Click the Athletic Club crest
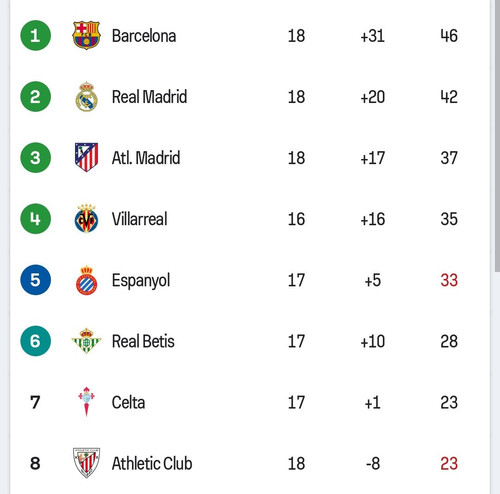The height and width of the screenshot is (494, 500). [86, 463]
